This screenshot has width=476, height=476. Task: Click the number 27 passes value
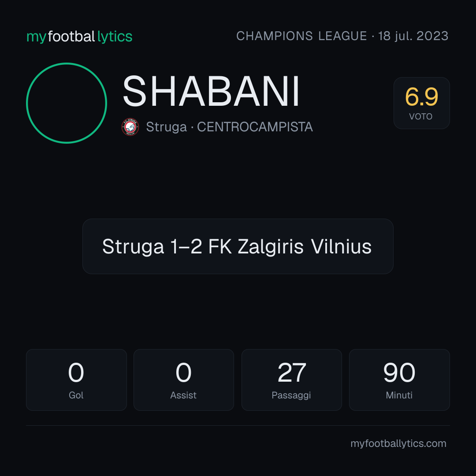(x=292, y=372)
